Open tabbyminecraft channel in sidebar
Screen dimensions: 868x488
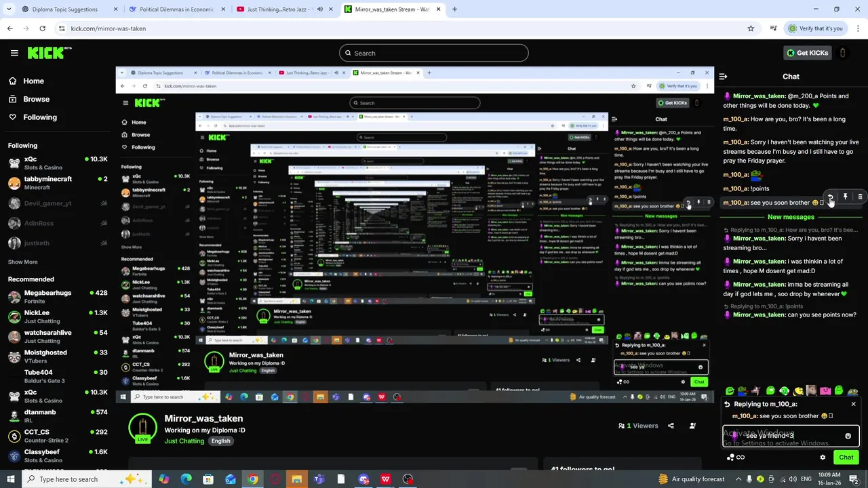57,183
